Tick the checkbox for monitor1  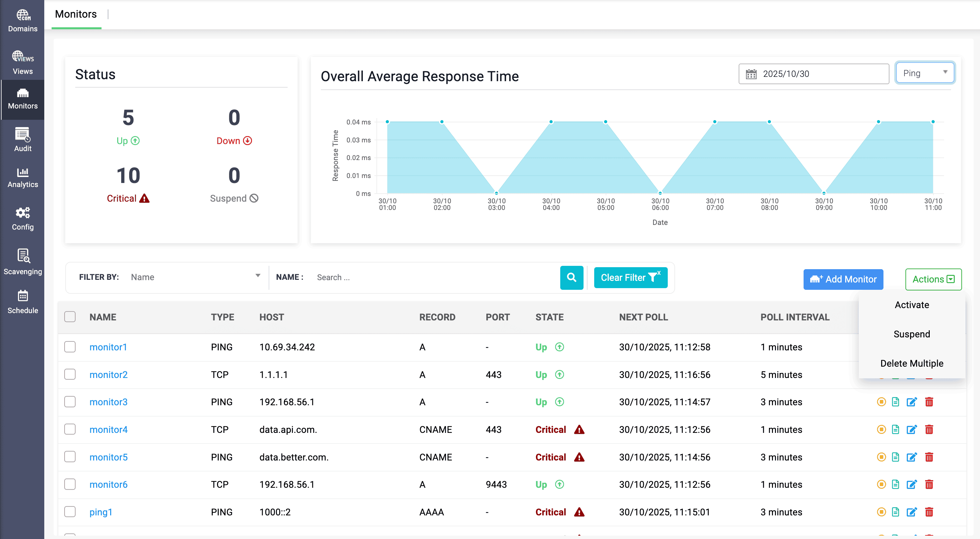pyautogui.click(x=70, y=347)
